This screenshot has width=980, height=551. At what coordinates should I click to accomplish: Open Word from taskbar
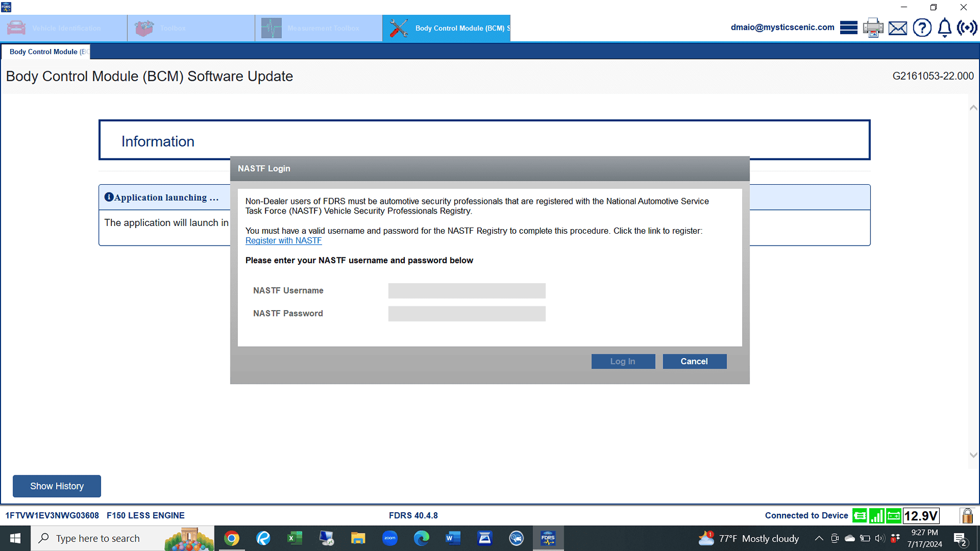click(x=453, y=538)
